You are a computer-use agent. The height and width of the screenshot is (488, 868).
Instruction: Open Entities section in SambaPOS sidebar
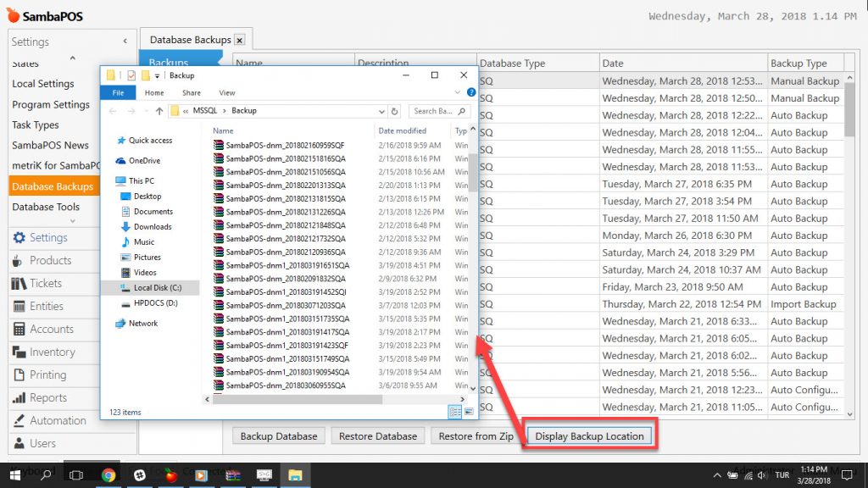[37, 306]
